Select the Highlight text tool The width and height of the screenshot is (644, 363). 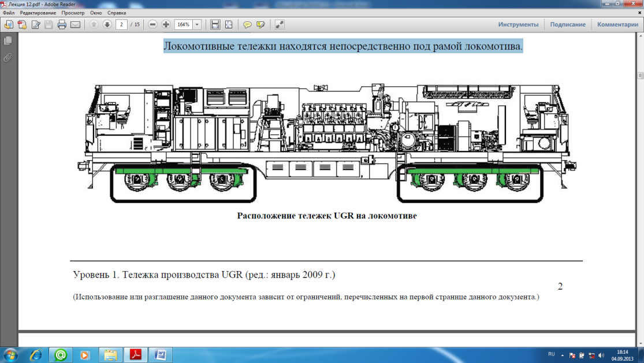[260, 24]
